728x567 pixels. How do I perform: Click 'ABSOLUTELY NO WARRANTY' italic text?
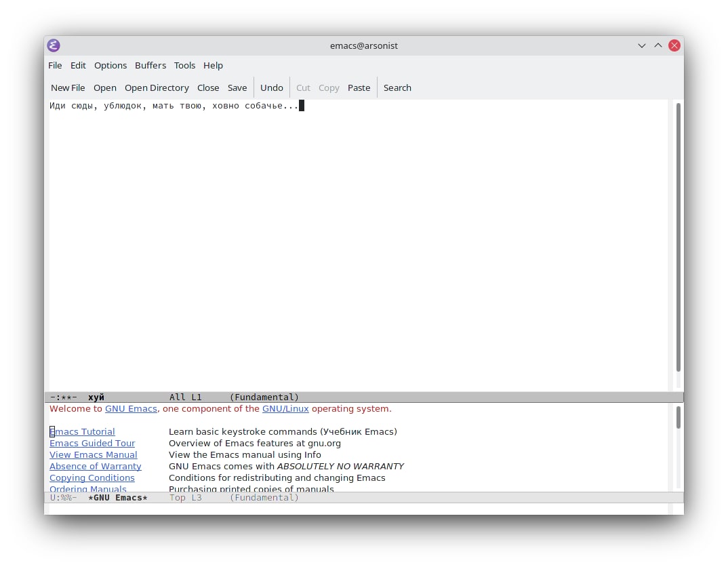pyautogui.click(x=340, y=466)
